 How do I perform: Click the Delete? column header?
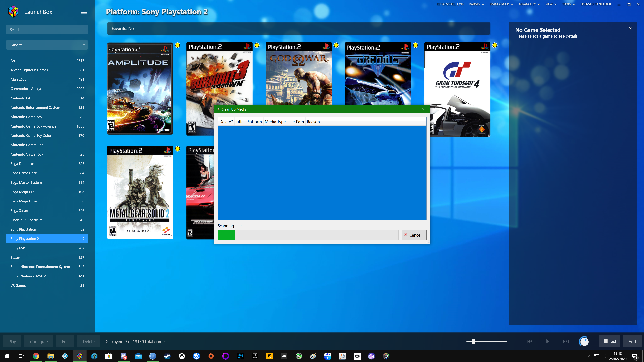pyautogui.click(x=226, y=122)
